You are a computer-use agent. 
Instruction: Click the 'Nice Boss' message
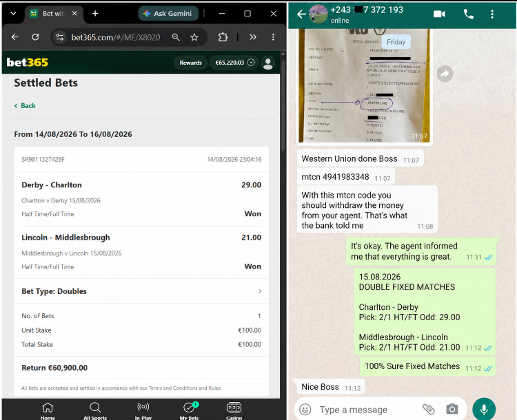(x=331, y=387)
